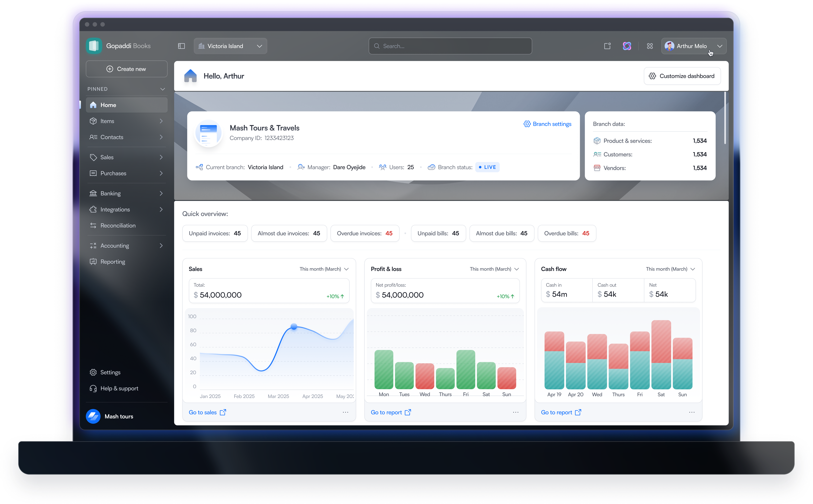Open the Home menu item
Viewport: 813px width, 504px height.
(127, 105)
